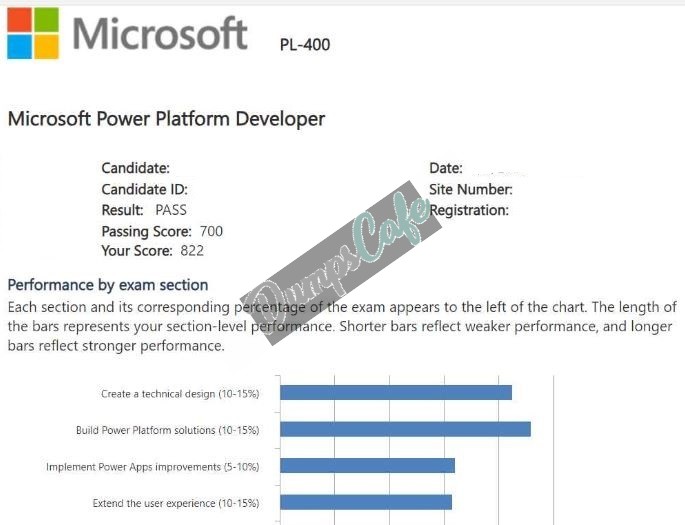Select the PL-400 exam code
Screen dimensions: 685x525
[305, 45]
